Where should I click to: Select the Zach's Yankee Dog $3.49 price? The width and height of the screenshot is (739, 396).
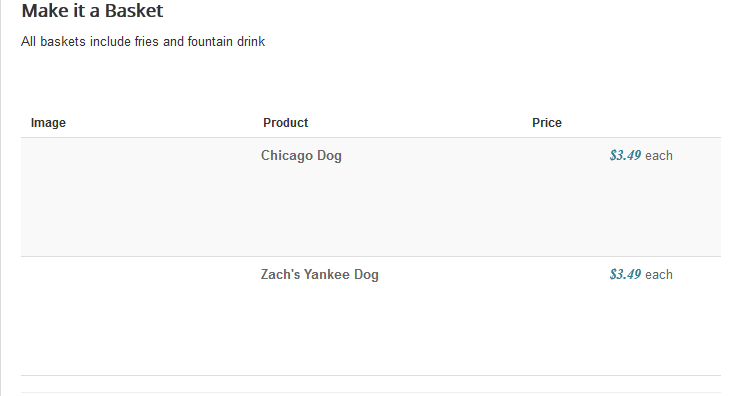[x=625, y=274]
